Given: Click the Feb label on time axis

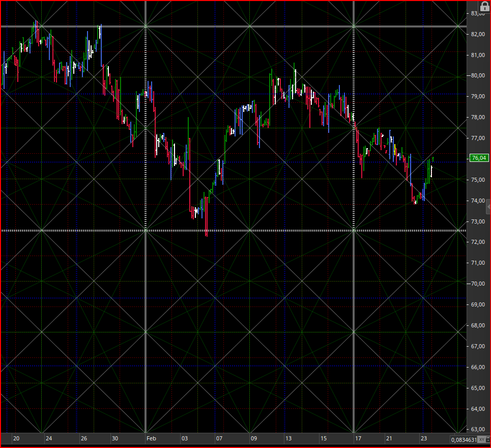Looking at the screenshot, I should pyautogui.click(x=151, y=438).
